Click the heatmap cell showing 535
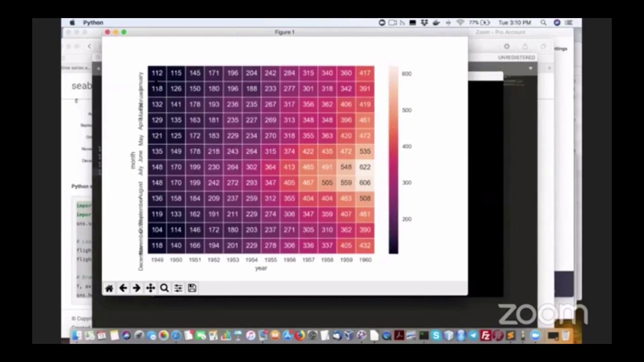 [x=365, y=151]
